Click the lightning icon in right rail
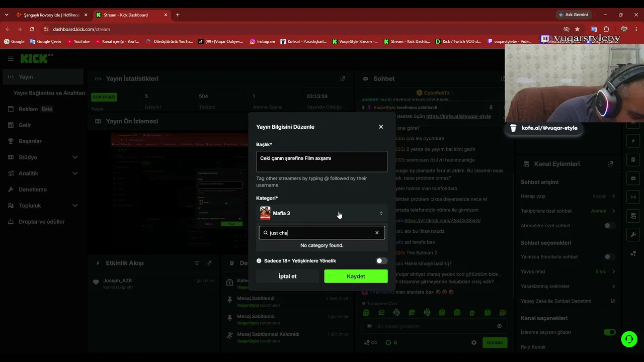 633,141
